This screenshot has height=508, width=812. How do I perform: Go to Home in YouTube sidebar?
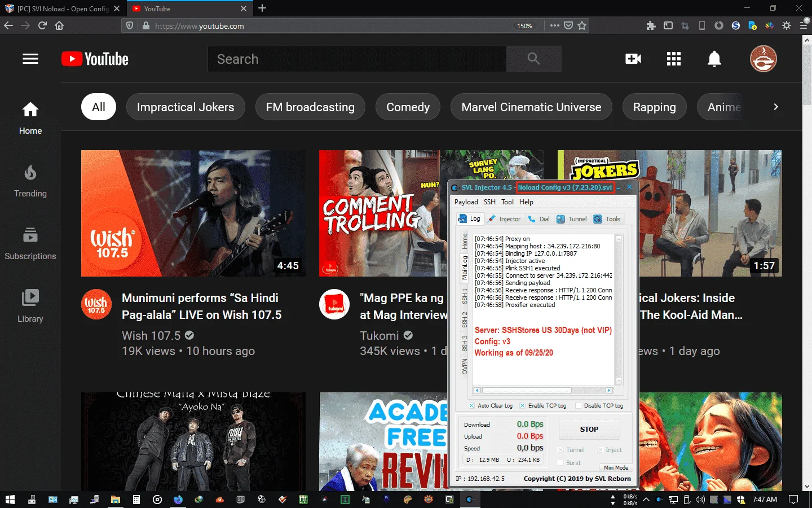pos(30,119)
